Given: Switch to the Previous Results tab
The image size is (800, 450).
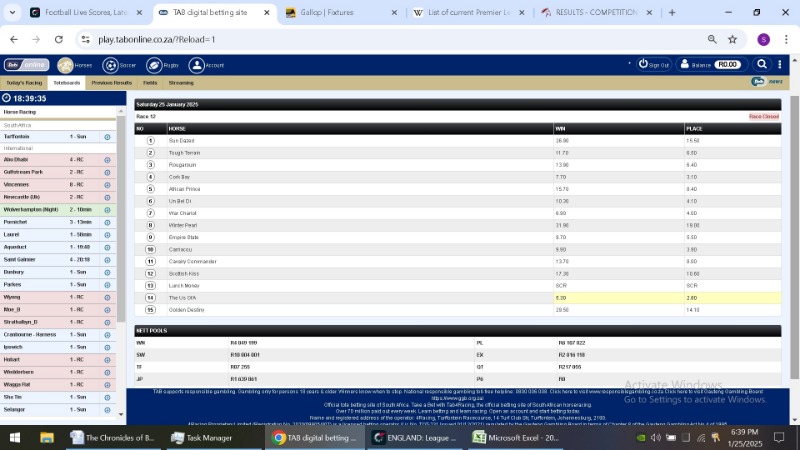Looking at the screenshot, I should tap(111, 83).
